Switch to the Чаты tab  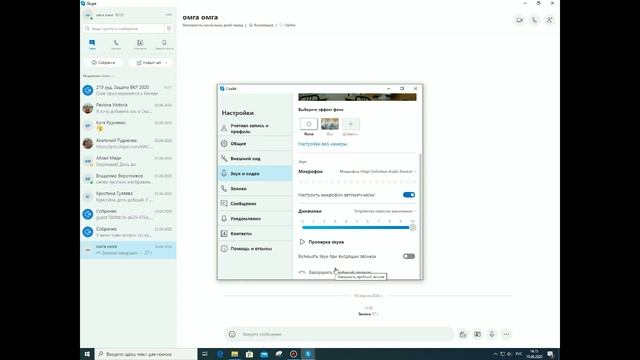coord(92,44)
